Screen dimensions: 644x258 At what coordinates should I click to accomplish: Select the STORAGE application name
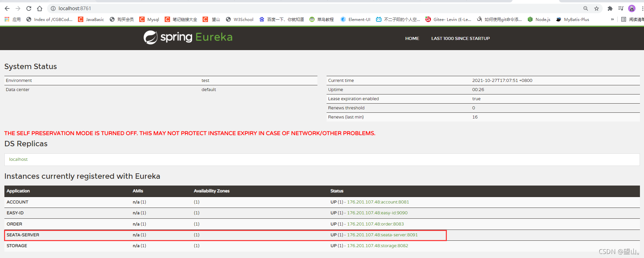pos(17,246)
